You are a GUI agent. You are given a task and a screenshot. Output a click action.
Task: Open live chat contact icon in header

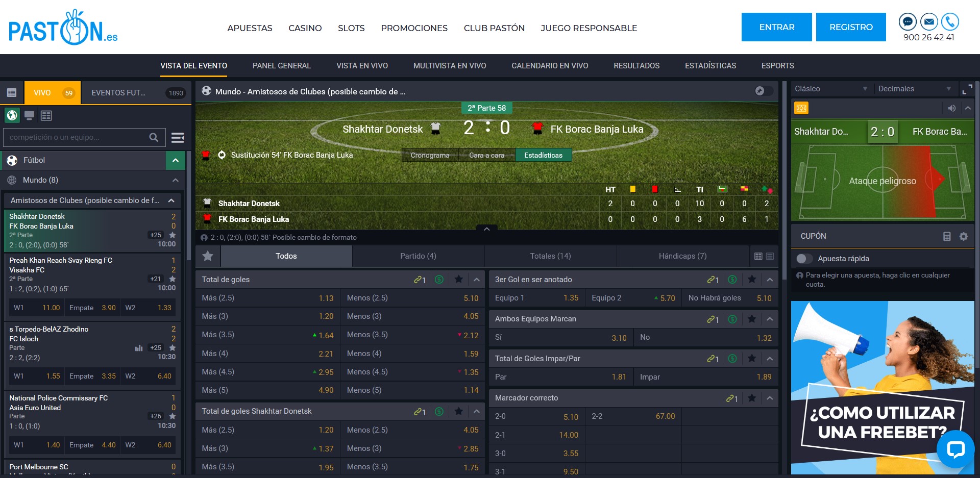[x=907, y=22]
